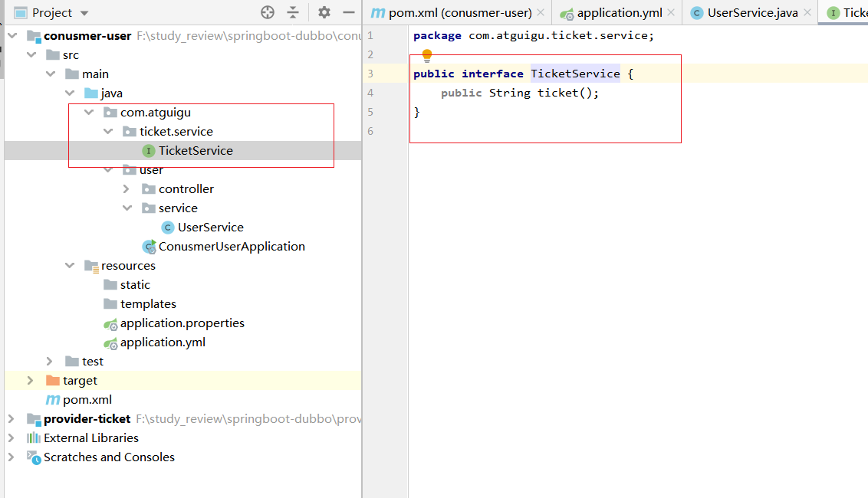Collapse the src folder
Screen dimensions: 868x498
(31, 55)
